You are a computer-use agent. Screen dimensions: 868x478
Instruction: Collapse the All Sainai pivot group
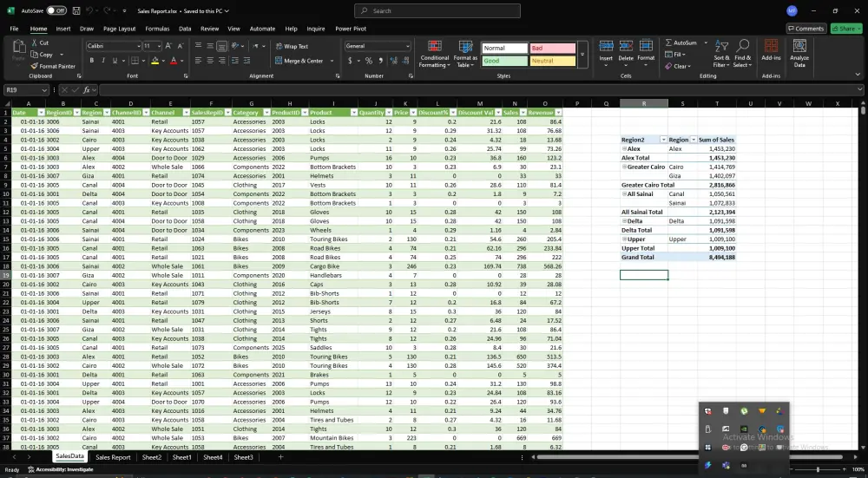tap(624, 194)
